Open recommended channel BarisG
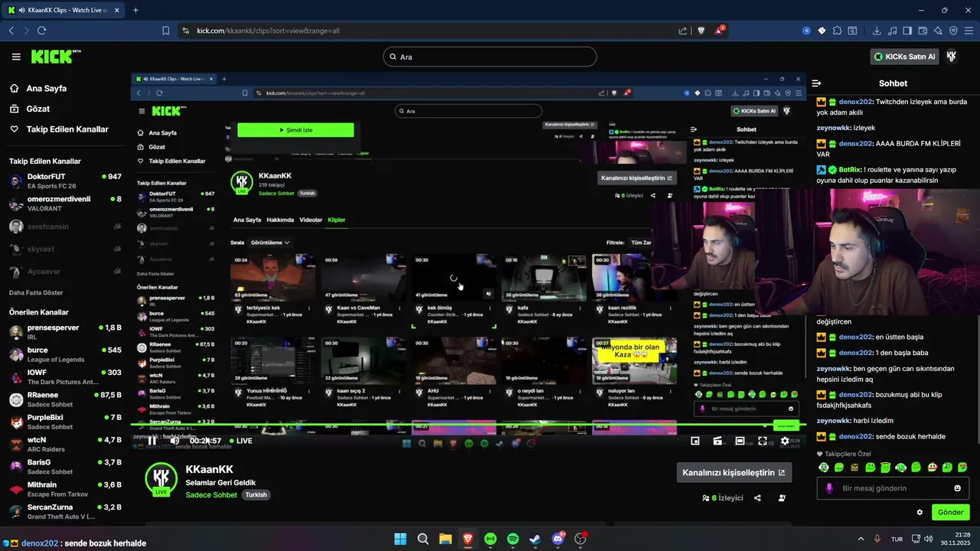The height and width of the screenshot is (551, 980). click(64, 467)
